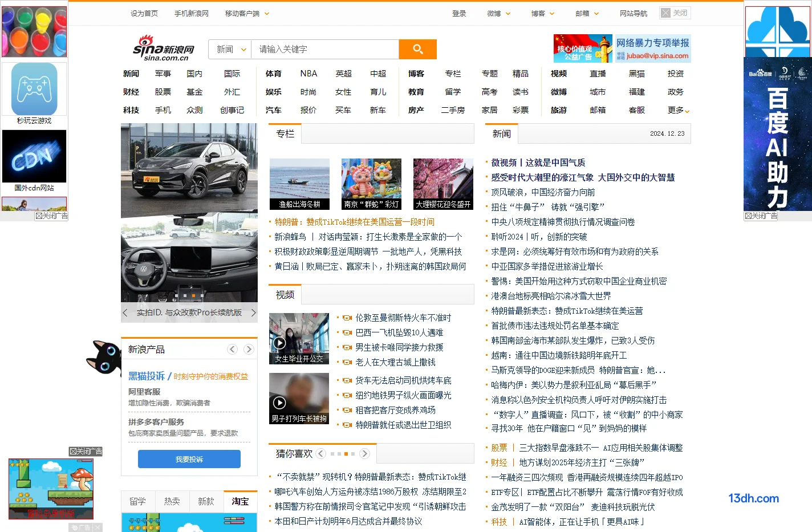Close the top bar with 关闭 button
This screenshot has width=812, height=532.
point(675,13)
